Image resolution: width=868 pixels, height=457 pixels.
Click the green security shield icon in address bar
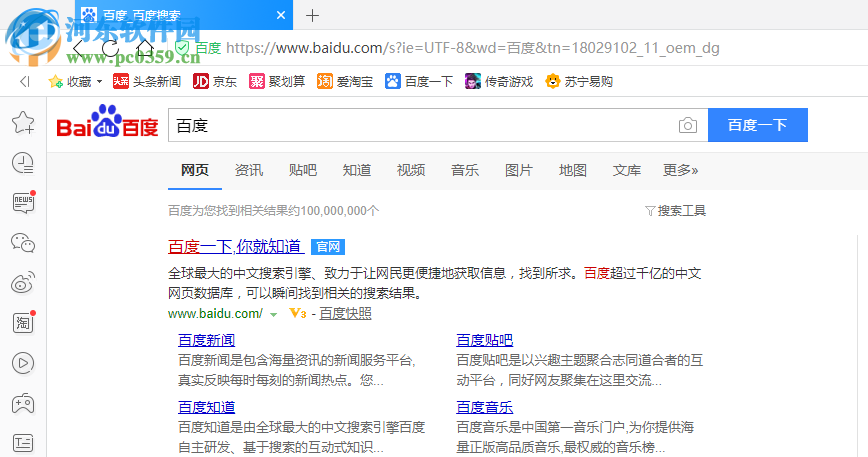[x=182, y=48]
